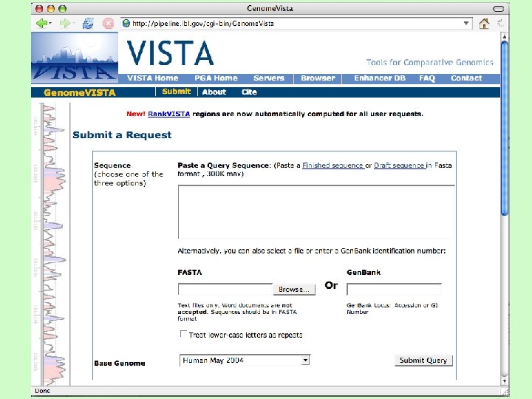Image resolution: width=532 pixels, height=399 pixels.
Task: Select the Cite tab
Action: (x=249, y=92)
